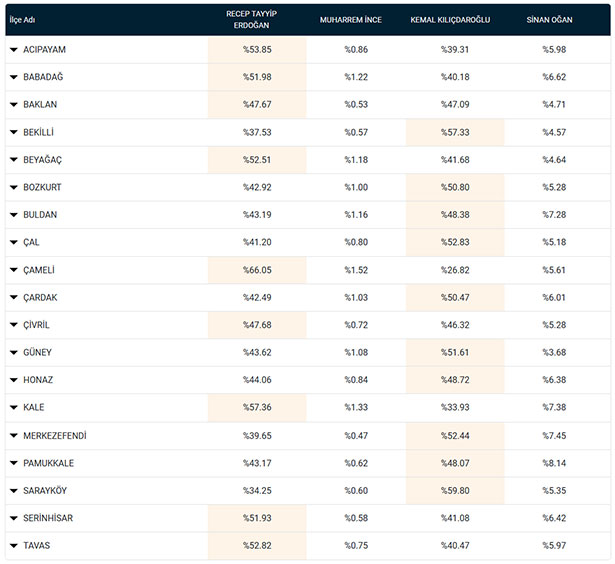Click the %51.98 cell for BABADAĞ
The height and width of the screenshot is (564, 615).
click(257, 77)
